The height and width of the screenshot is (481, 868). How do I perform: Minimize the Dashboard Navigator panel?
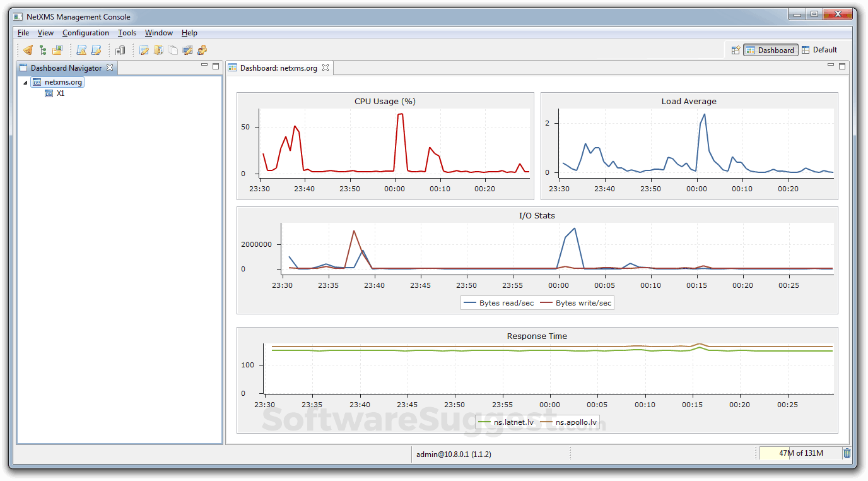pos(204,66)
